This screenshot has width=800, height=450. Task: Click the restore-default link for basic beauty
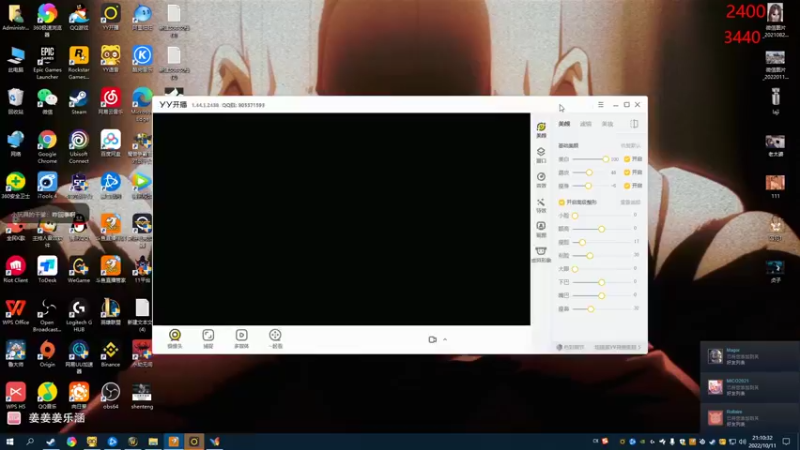(631, 146)
